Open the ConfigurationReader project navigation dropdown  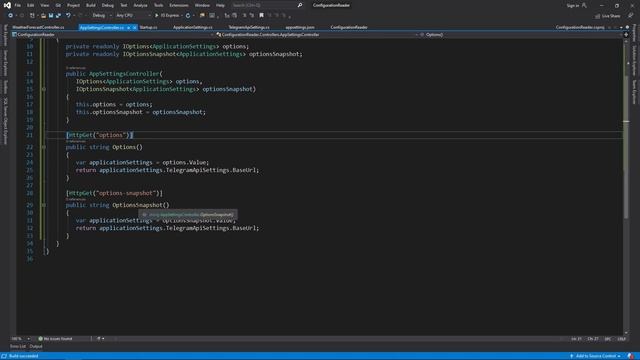(113, 35)
